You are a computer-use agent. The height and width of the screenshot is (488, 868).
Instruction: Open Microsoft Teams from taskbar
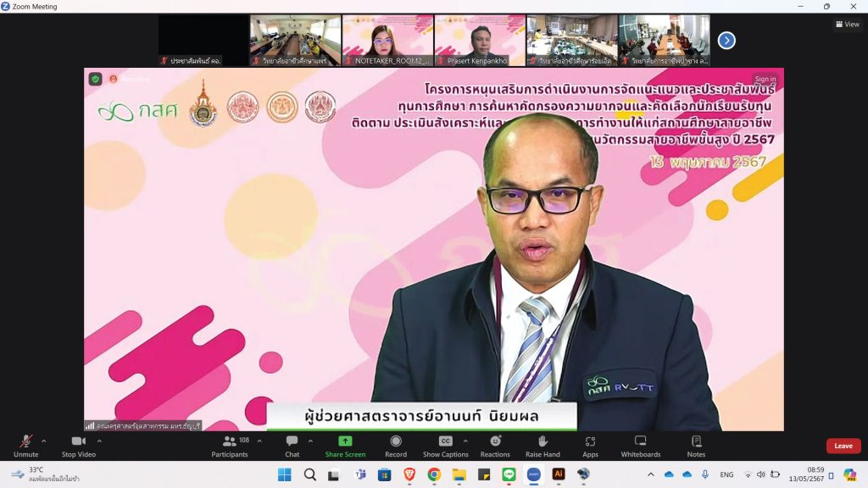tap(359, 474)
